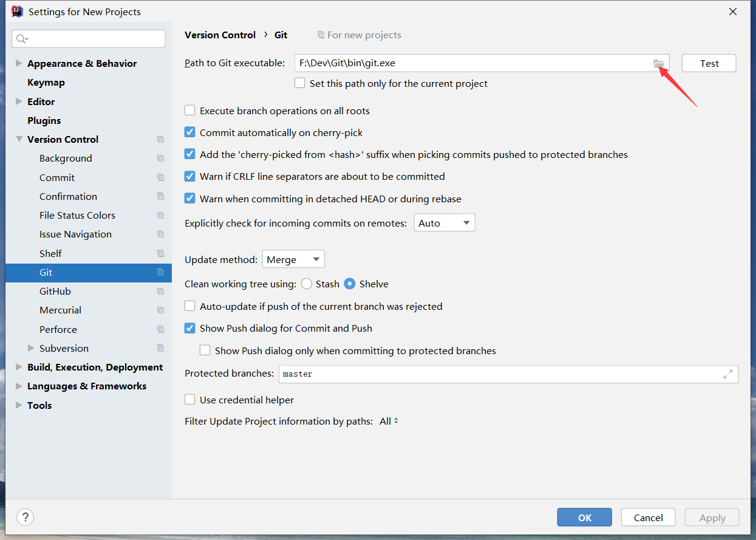Click the project-level icon beside Background
The image size is (756, 540).
pyautogui.click(x=160, y=159)
